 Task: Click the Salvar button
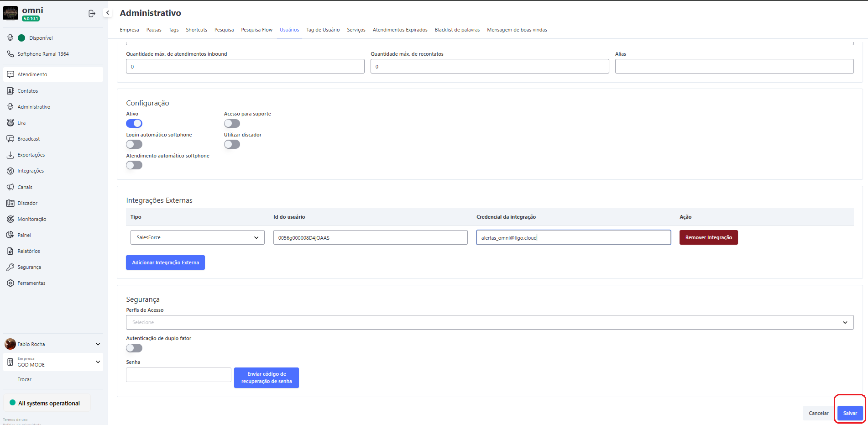click(x=850, y=413)
